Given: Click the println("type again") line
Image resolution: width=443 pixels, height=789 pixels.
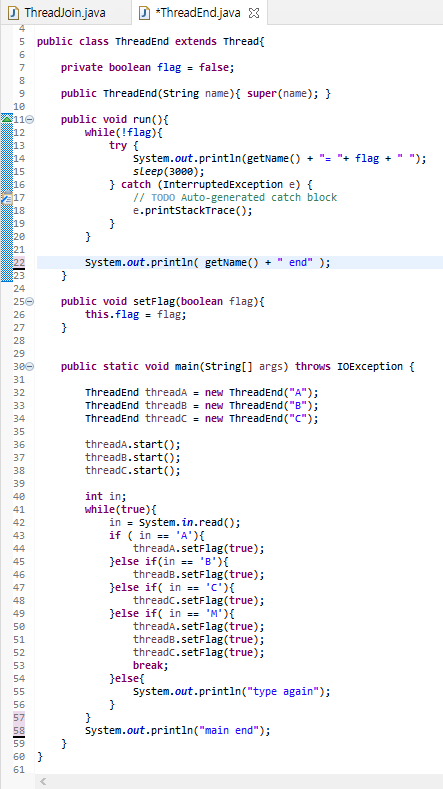Looking at the screenshot, I should coord(232,692).
